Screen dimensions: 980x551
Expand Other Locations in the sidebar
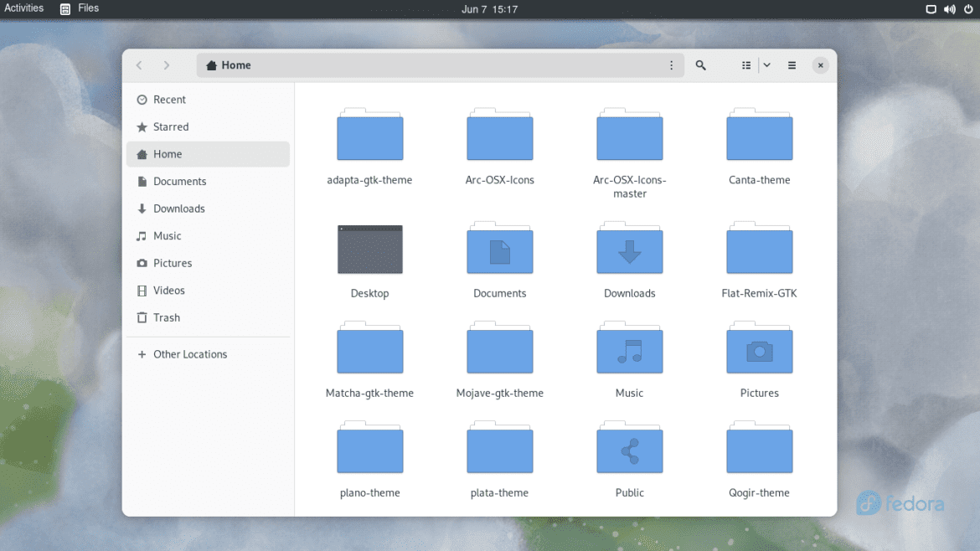(189, 354)
